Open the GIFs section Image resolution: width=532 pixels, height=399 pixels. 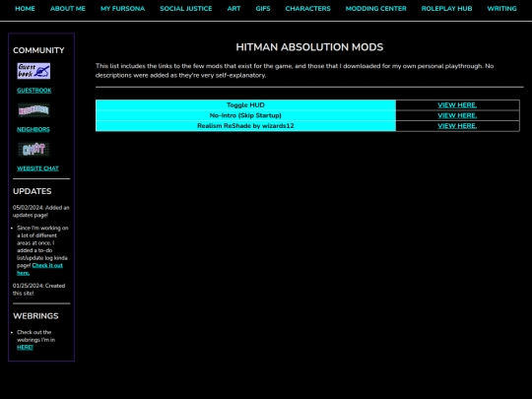click(x=263, y=9)
